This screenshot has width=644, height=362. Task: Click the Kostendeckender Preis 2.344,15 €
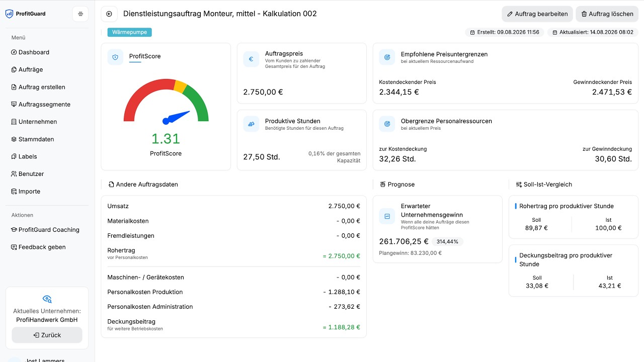click(x=399, y=92)
